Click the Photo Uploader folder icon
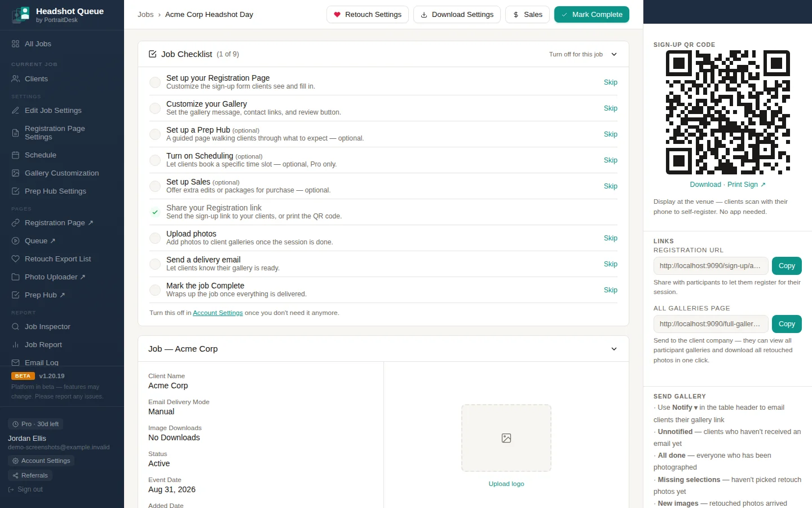 (x=15, y=277)
